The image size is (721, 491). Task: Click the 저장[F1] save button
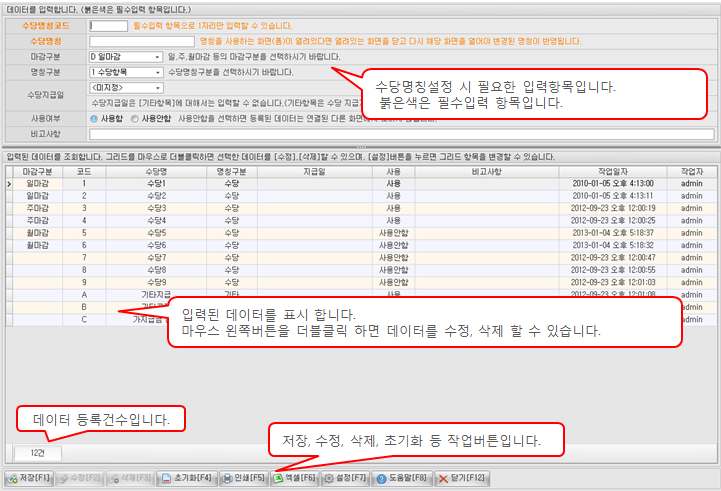[29, 478]
